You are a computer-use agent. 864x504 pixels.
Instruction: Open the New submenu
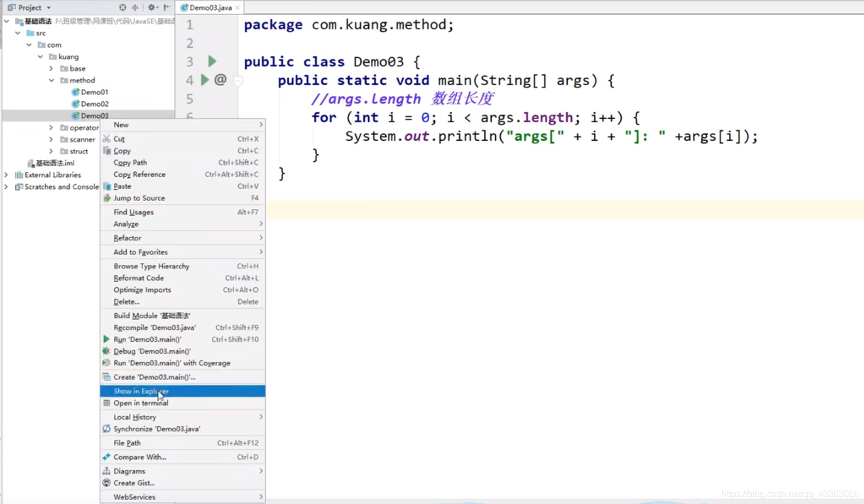point(182,124)
